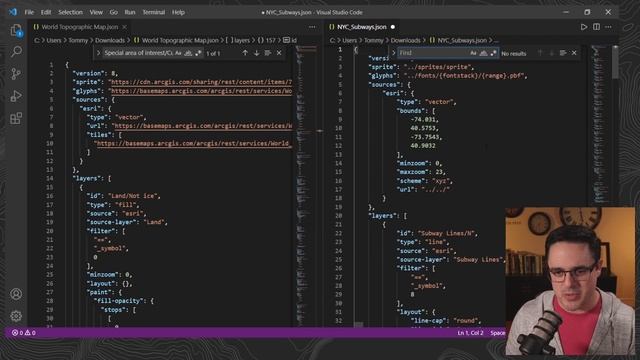Toggle Use Regular Expression in right find widget
The image size is (640, 360).
click(x=493, y=53)
